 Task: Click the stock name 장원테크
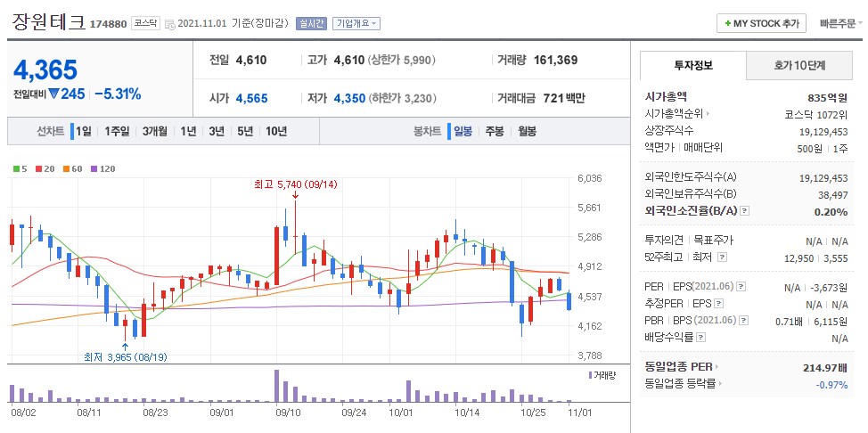(x=49, y=22)
